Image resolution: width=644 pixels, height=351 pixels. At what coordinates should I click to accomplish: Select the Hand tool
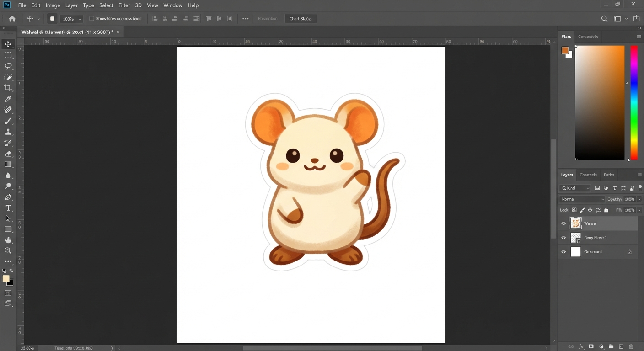click(x=8, y=240)
